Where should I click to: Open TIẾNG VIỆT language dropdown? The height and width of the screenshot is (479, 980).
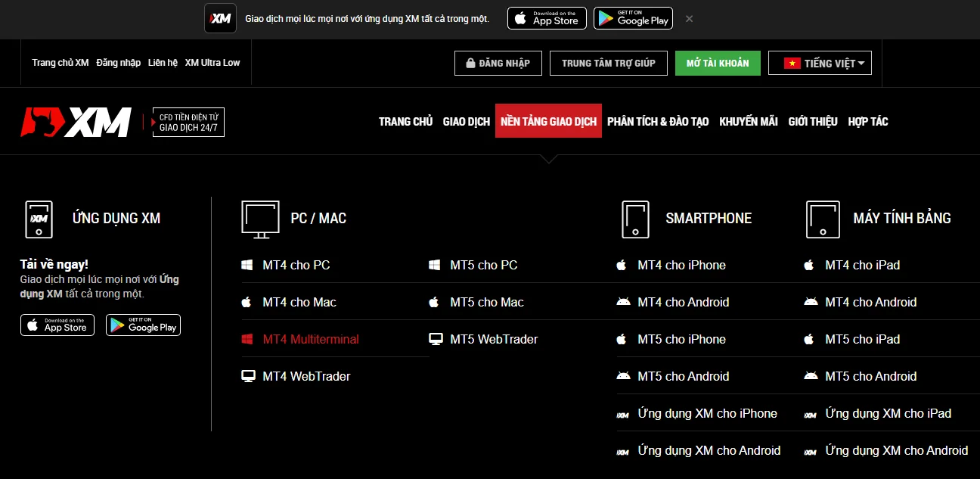click(x=820, y=63)
